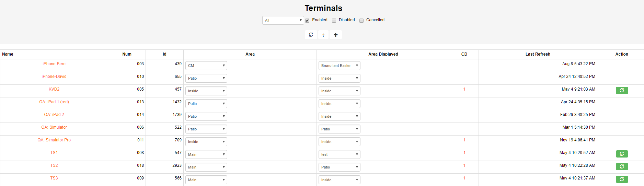The image size is (644, 186).
Task: Refresh the KVD2 terminal
Action: tap(622, 90)
